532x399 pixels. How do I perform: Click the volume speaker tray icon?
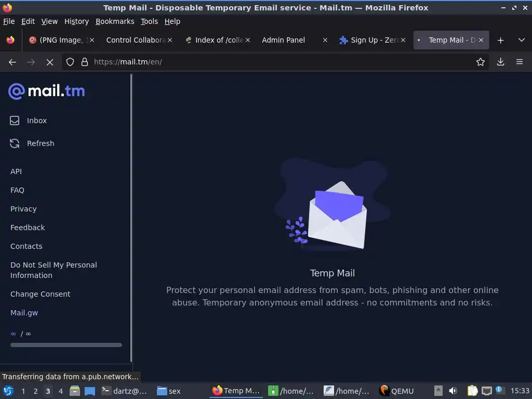click(453, 391)
